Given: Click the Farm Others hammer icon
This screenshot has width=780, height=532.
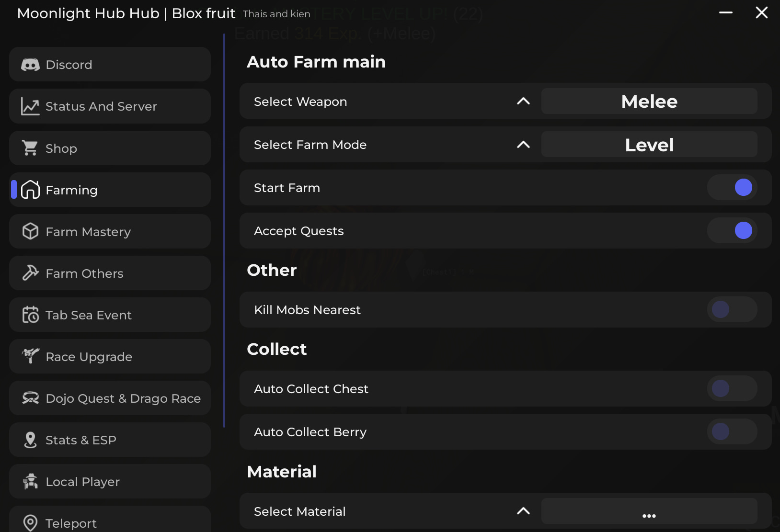Looking at the screenshot, I should click(x=30, y=273).
